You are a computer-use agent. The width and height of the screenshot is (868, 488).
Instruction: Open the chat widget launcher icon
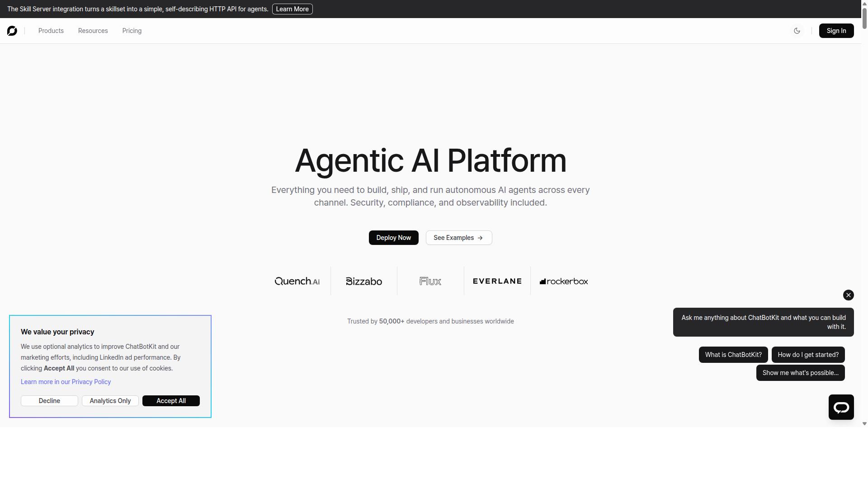(841, 407)
